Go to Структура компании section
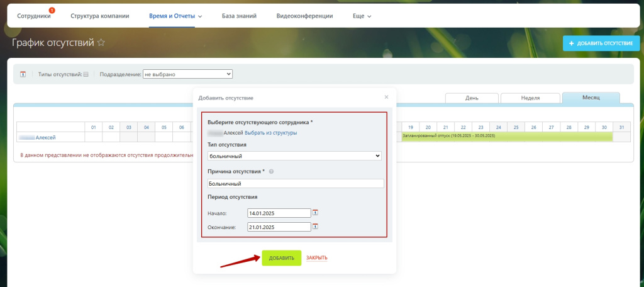644x287 pixels. click(100, 16)
